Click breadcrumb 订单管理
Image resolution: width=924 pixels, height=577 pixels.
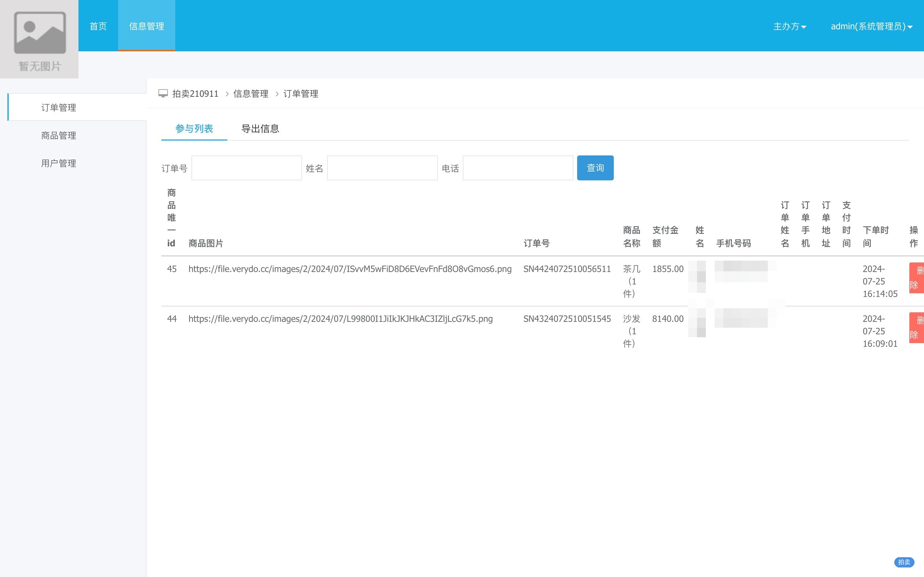[301, 93]
